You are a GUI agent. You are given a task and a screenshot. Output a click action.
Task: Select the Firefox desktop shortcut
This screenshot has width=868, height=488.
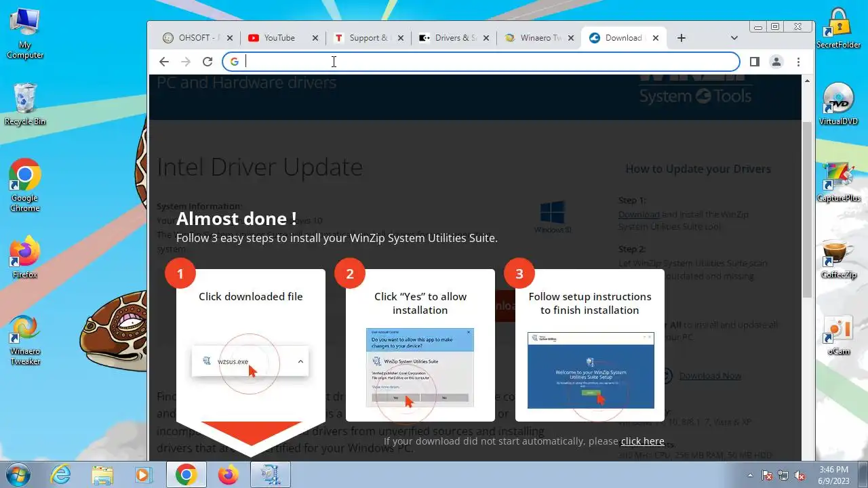pos(25,258)
